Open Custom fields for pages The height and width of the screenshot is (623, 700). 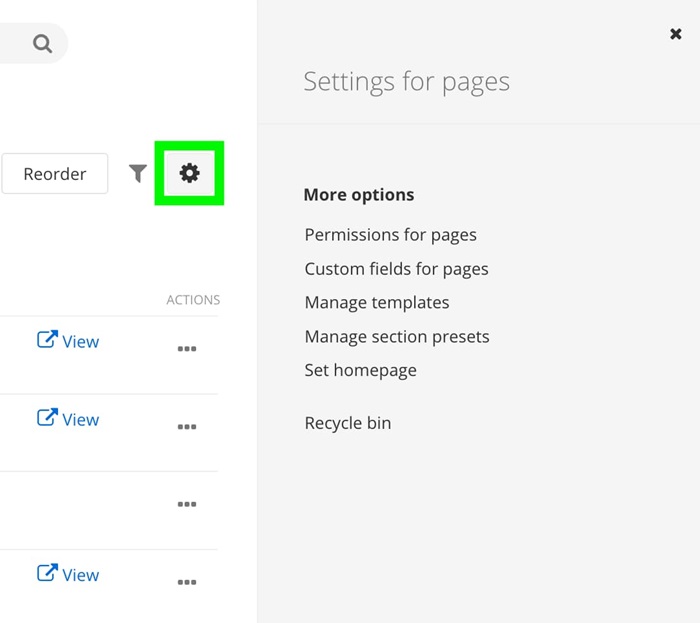[x=396, y=269]
